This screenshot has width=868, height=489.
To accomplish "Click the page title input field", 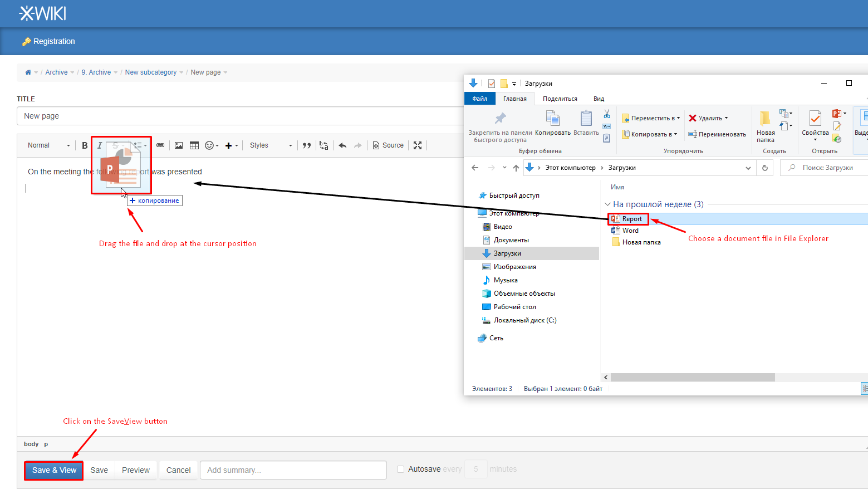I will pos(240,116).
